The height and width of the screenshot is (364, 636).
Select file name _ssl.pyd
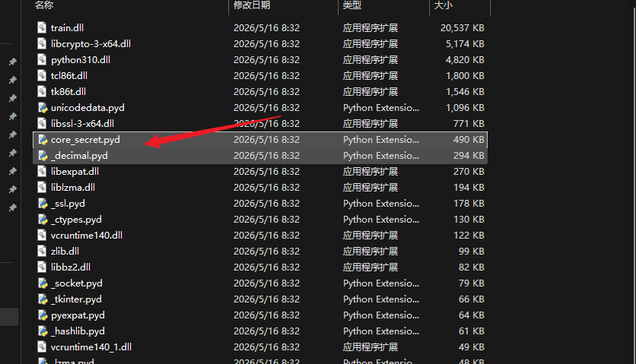click(68, 204)
